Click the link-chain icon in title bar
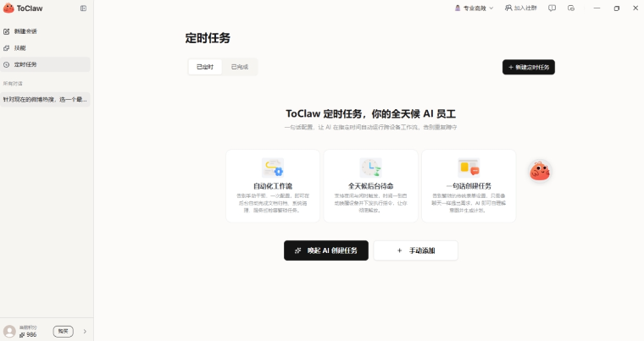Image resolution: width=644 pixels, height=341 pixels. pyautogui.click(x=571, y=8)
